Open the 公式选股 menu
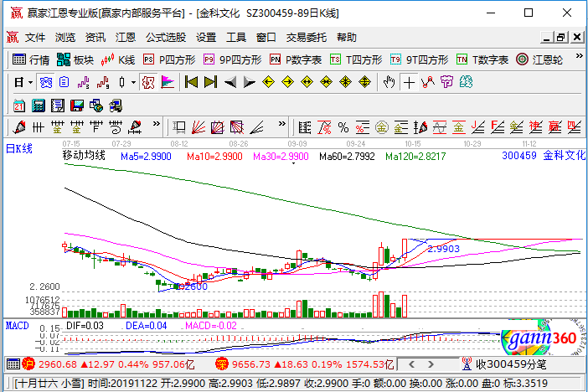Image resolution: width=588 pixels, height=392 pixels. click(166, 38)
